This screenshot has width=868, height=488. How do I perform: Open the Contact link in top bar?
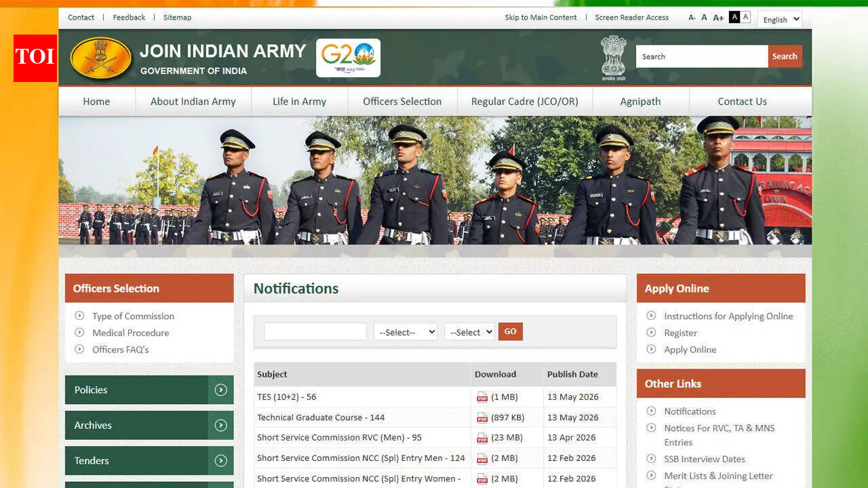tap(81, 18)
